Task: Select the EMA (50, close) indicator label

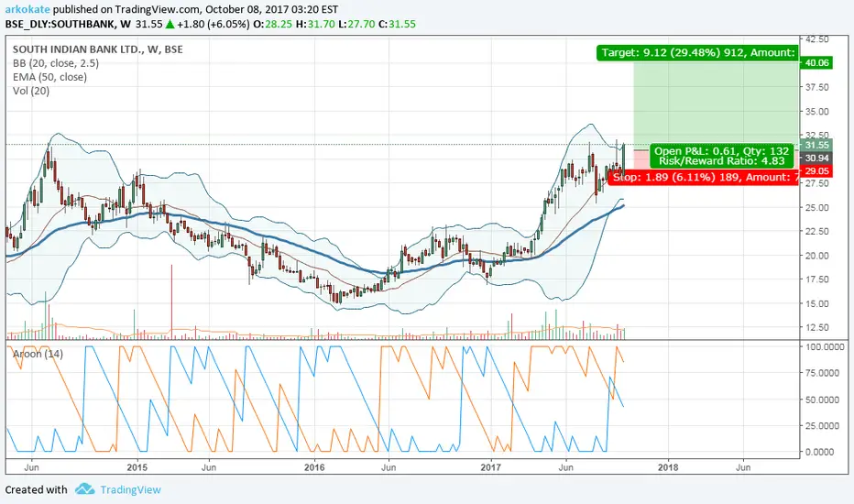Action: tap(49, 77)
